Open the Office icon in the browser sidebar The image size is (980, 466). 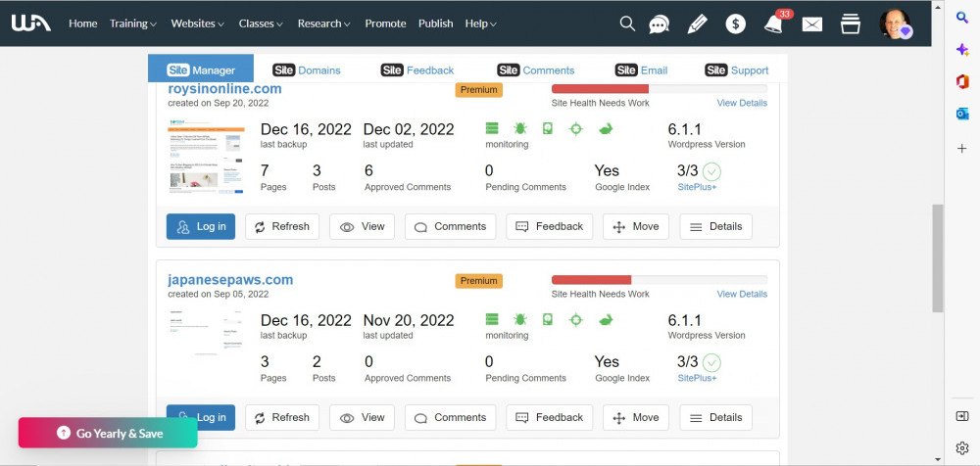point(962,82)
